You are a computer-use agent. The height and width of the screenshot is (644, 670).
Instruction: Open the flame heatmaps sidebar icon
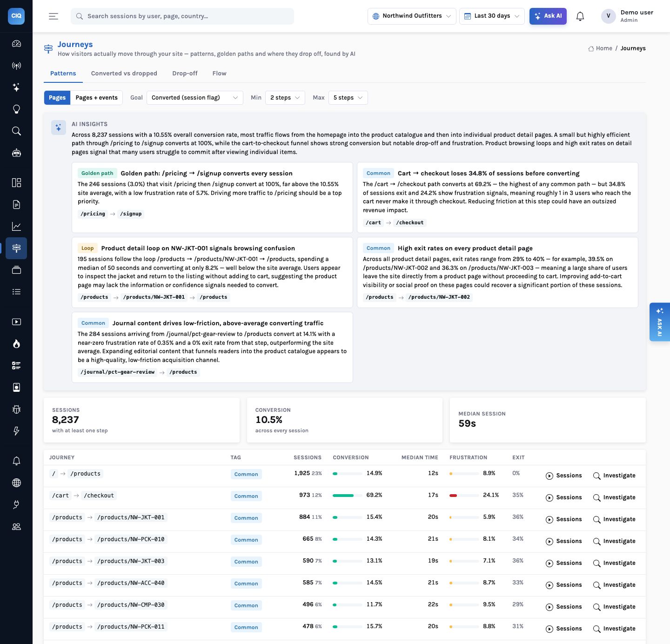[x=16, y=344]
